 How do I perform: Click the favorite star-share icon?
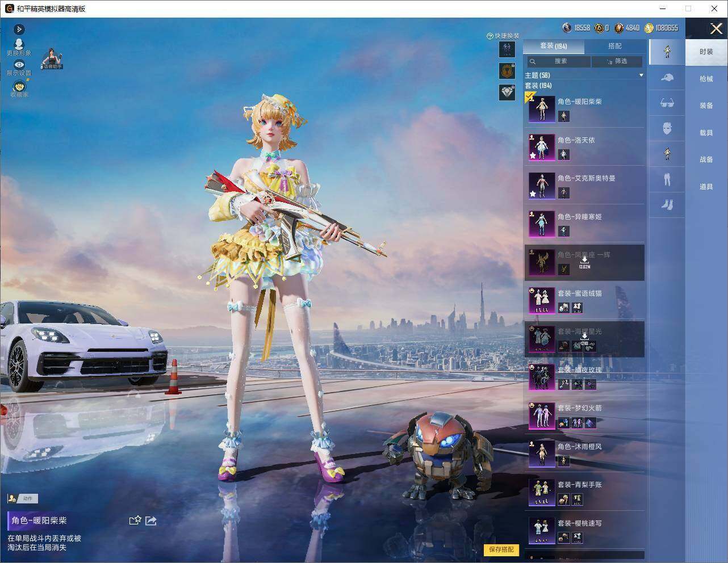(x=135, y=520)
